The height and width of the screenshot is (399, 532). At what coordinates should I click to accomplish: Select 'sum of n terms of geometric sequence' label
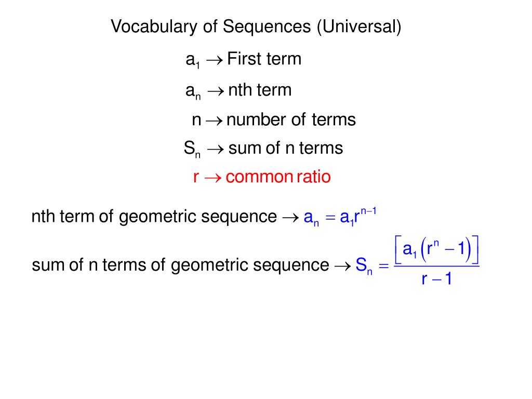(x=180, y=265)
